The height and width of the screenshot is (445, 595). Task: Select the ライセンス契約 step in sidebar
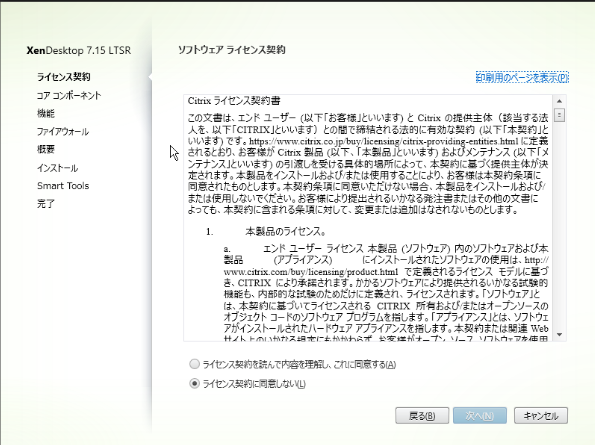[63, 77]
